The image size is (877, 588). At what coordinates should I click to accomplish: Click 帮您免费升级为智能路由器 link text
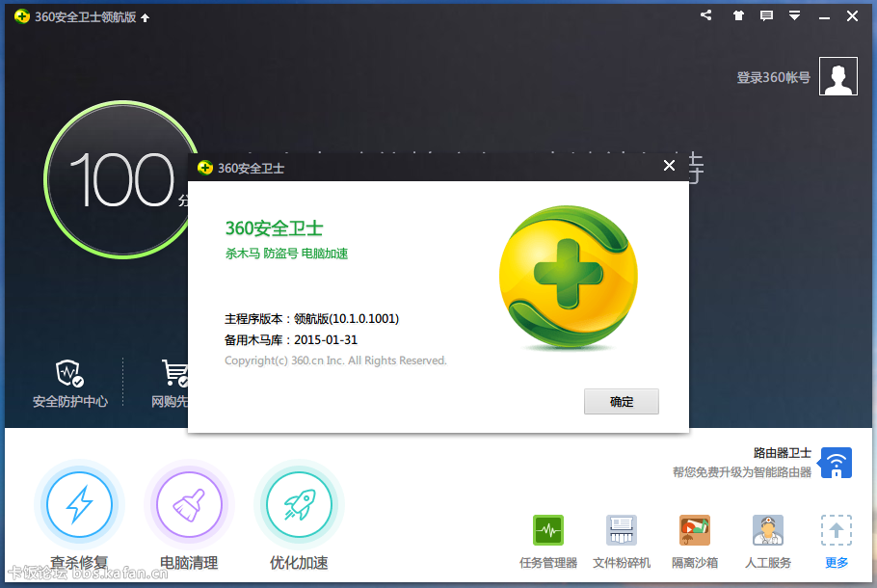(x=742, y=472)
